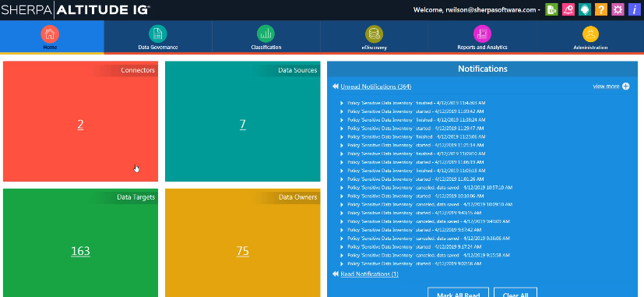Open the Data Sources count 7 link
The image size is (644, 297).
tap(243, 125)
